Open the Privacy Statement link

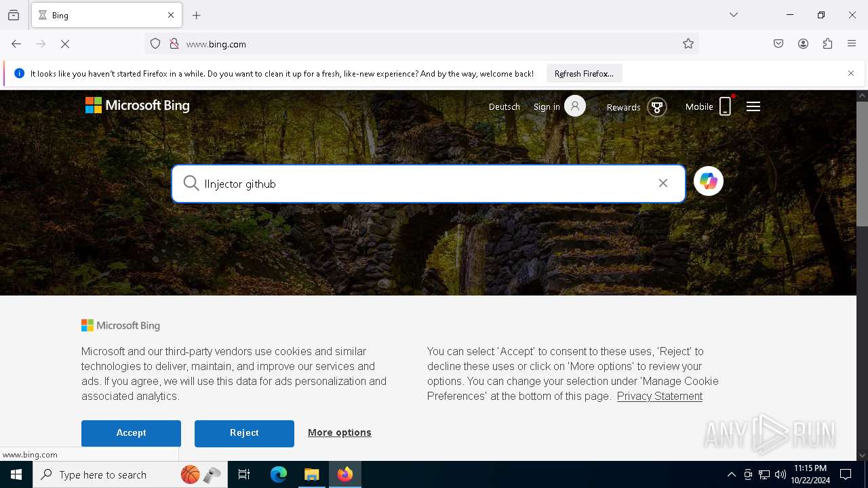pyautogui.click(x=660, y=396)
